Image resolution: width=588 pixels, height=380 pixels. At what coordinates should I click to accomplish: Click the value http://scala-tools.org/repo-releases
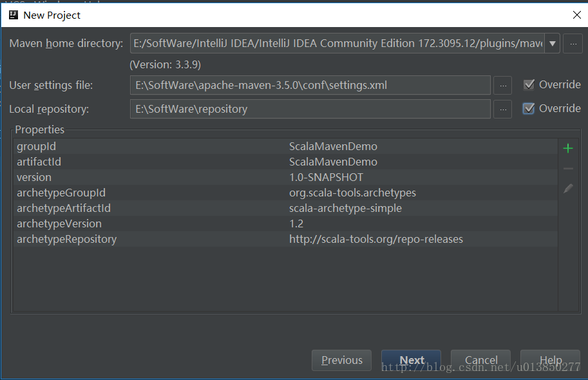click(x=376, y=240)
